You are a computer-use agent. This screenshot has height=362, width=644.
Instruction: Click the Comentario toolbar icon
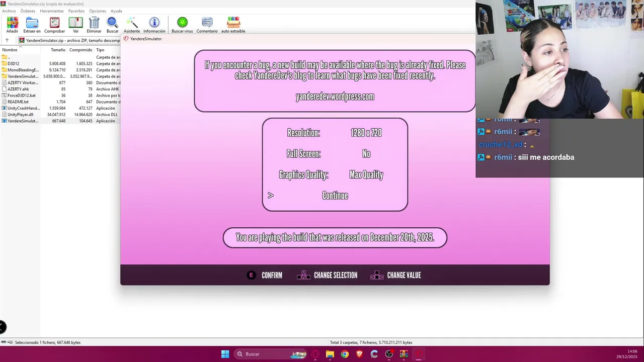click(x=207, y=25)
